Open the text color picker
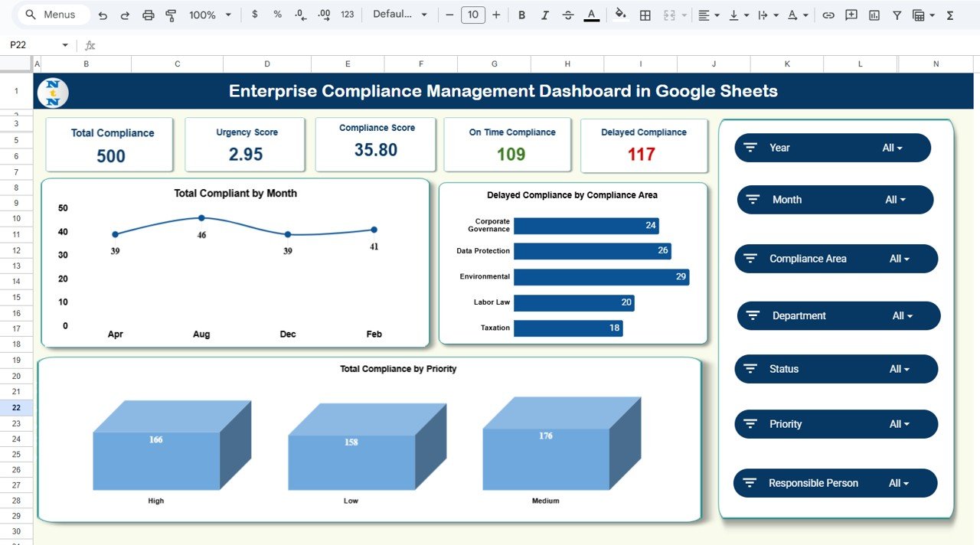 click(591, 14)
